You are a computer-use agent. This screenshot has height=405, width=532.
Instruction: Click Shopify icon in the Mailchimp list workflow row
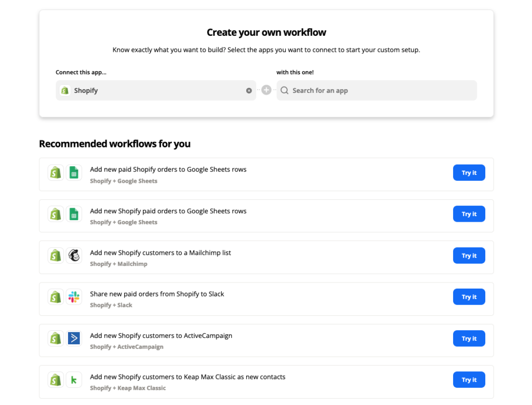pyautogui.click(x=56, y=255)
